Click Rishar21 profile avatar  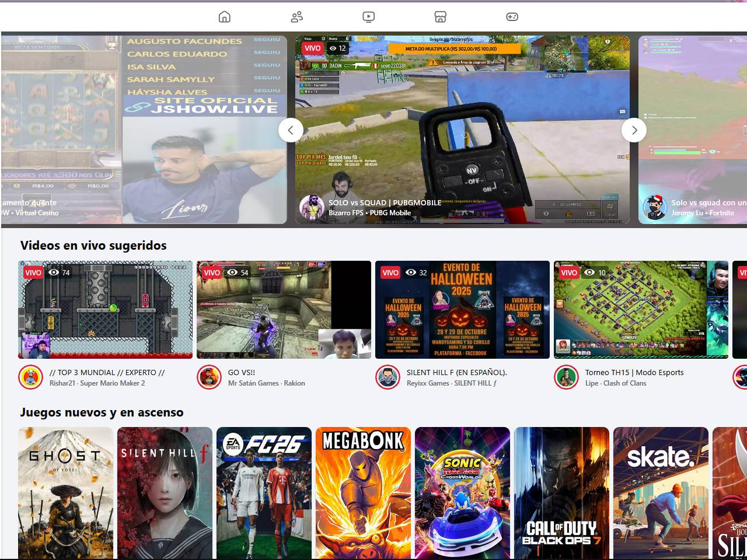tap(30, 377)
